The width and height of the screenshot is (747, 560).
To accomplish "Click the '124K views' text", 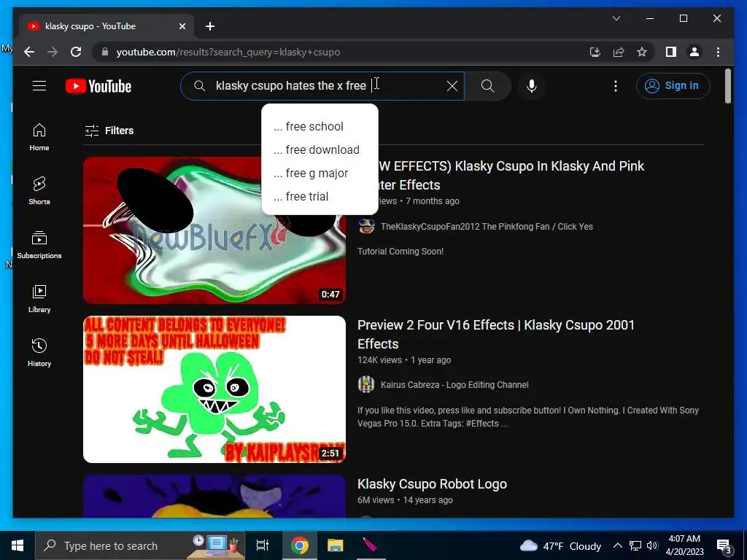I will tap(379, 360).
